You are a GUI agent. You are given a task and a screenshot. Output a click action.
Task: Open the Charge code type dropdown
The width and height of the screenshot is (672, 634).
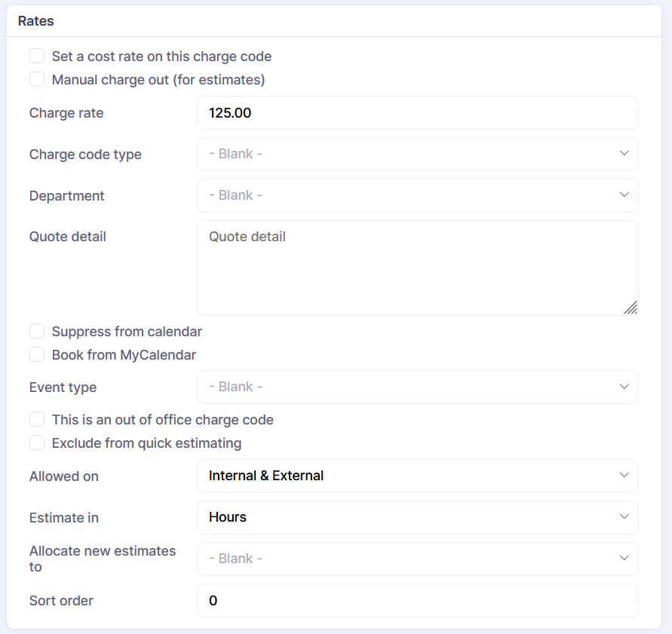(x=417, y=154)
